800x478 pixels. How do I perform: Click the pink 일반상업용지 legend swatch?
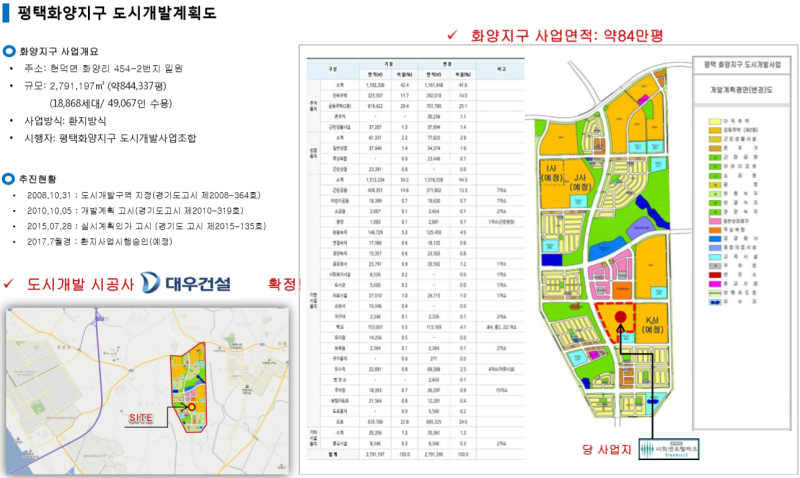pyautogui.click(x=714, y=221)
